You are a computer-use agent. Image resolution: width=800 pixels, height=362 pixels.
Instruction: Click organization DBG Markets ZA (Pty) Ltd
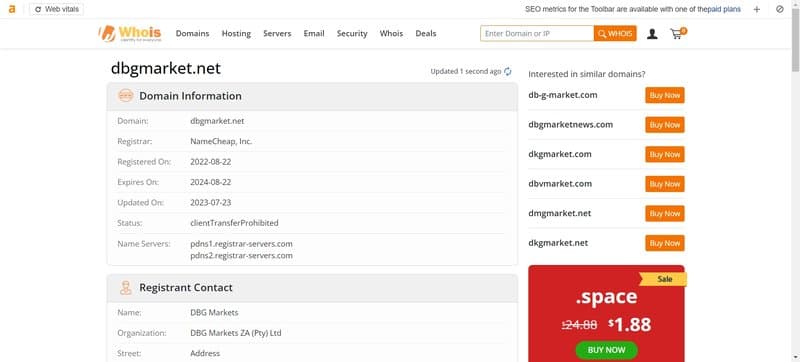point(236,333)
